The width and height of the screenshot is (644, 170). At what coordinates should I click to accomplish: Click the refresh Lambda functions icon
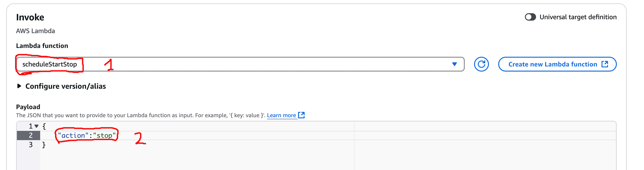point(481,64)
